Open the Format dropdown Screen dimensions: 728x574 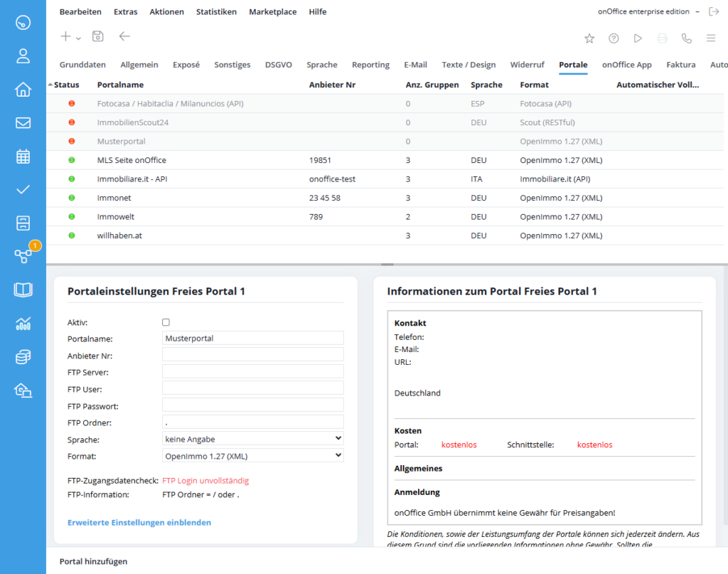pyautogui.click(x=252, y=456)
